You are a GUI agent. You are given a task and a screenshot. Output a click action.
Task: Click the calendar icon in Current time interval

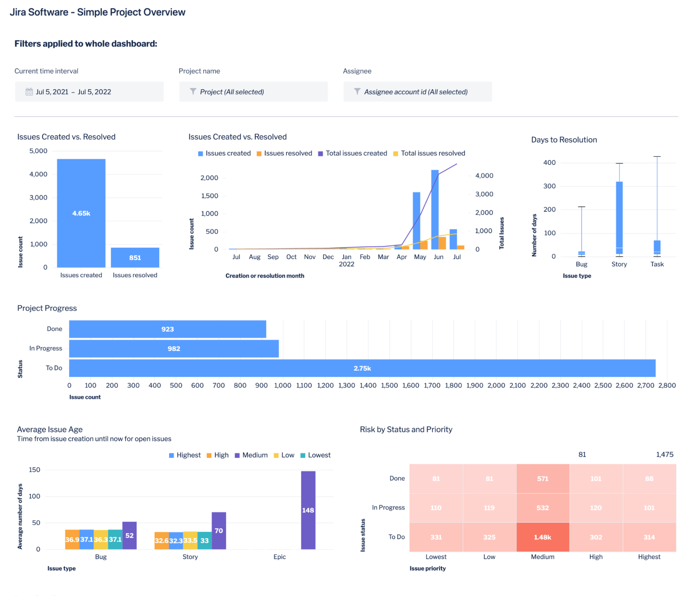29,91
